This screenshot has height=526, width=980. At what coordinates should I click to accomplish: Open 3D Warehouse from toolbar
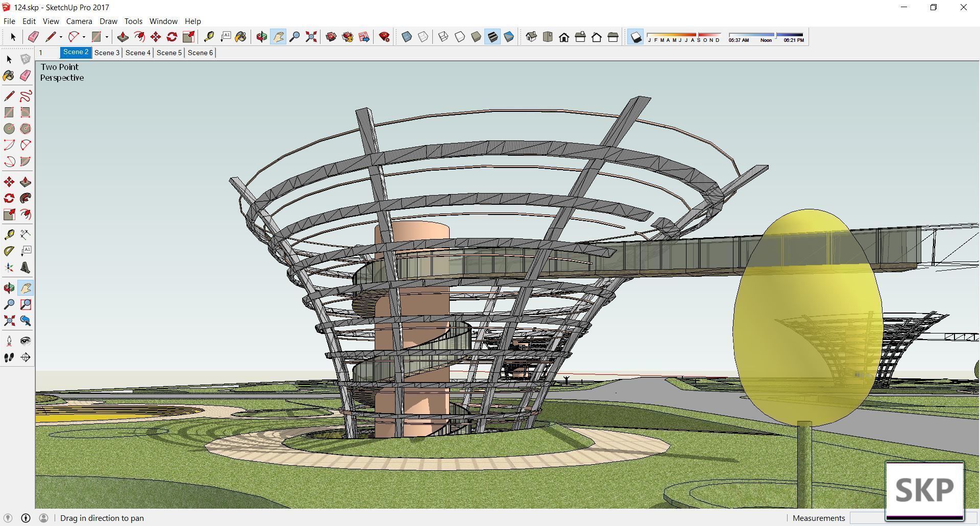(331, 37)
